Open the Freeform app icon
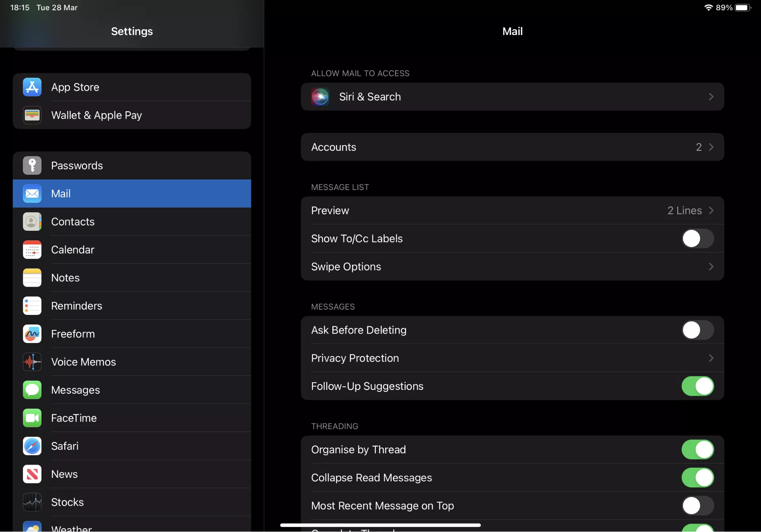This screenshot has width=761, height=532. [32, 334]
